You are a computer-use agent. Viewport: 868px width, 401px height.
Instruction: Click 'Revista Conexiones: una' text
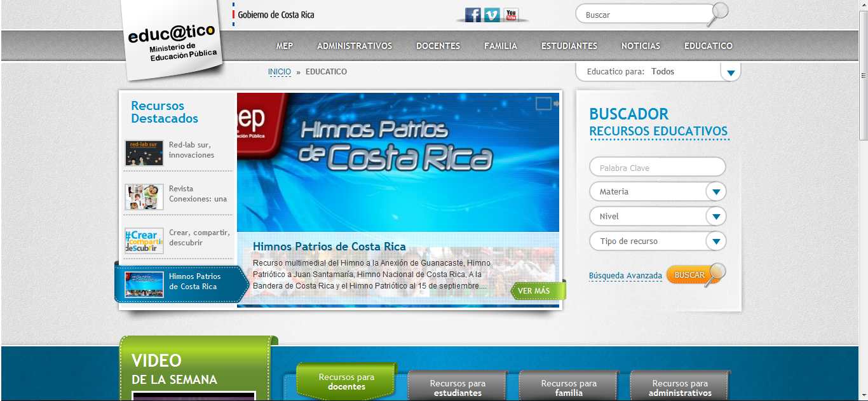coord(198,194)
